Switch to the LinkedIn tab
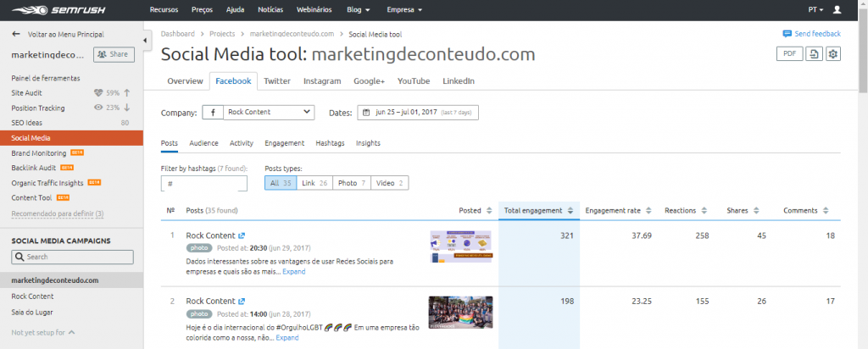Viewport: 868px width, 349px height. (459, 81)
